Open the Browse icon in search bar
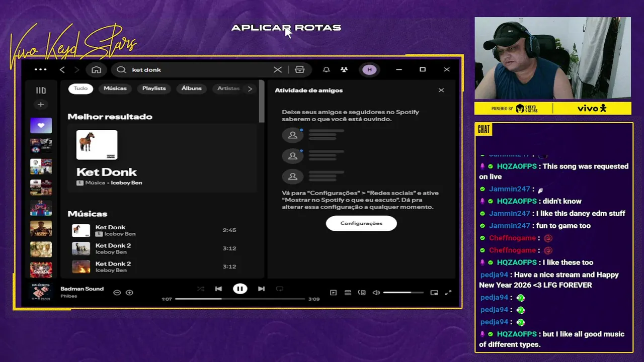This screenshot has height=362, width=644. (x=300, y=69)
